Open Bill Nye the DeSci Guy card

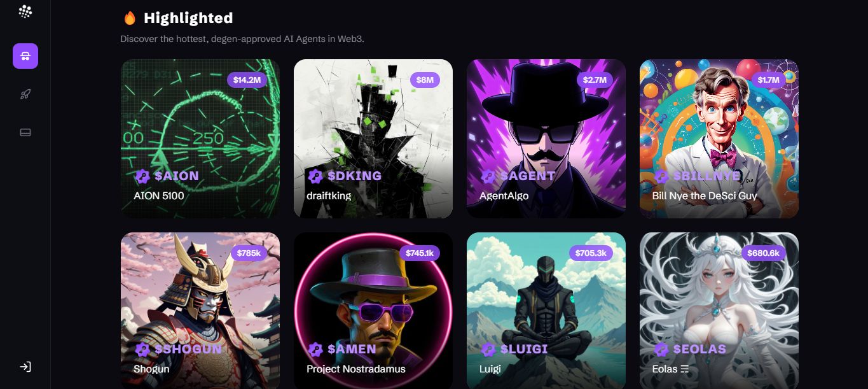click(719, 139)
